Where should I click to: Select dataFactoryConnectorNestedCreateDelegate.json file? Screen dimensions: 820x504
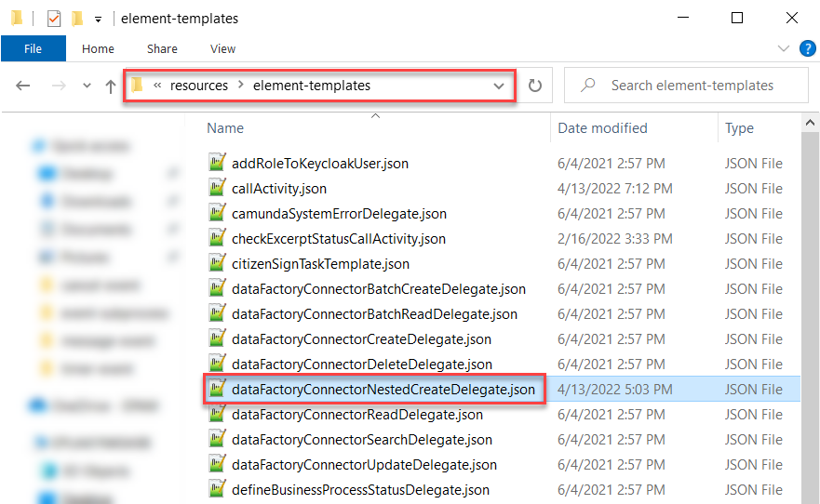pos(383,390)
